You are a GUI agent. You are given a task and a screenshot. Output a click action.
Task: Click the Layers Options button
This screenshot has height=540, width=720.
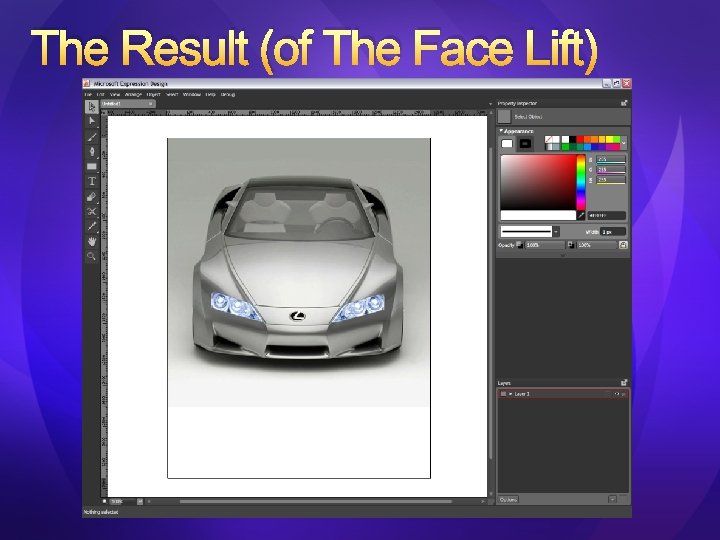509,500
